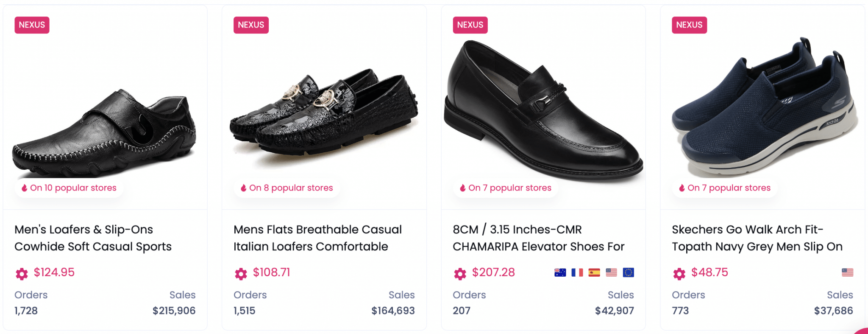Open the Men's Loafers & Slip-Ons title
The height and width of the screenshot is (334, 868).
pyautogui.click(x=93, y=238)
